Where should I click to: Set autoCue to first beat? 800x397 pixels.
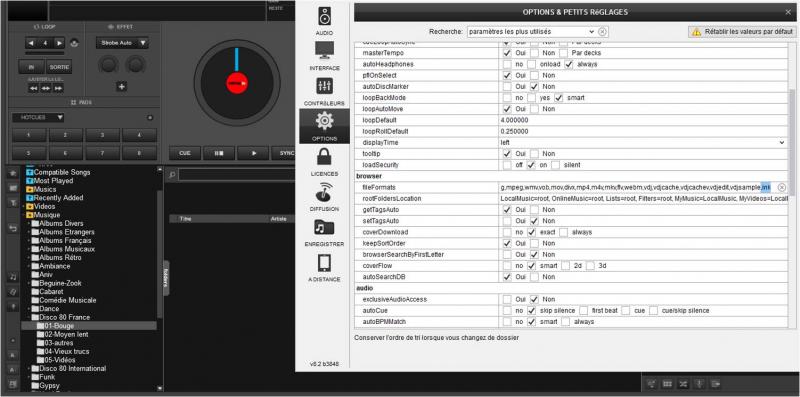pos(584,310)
